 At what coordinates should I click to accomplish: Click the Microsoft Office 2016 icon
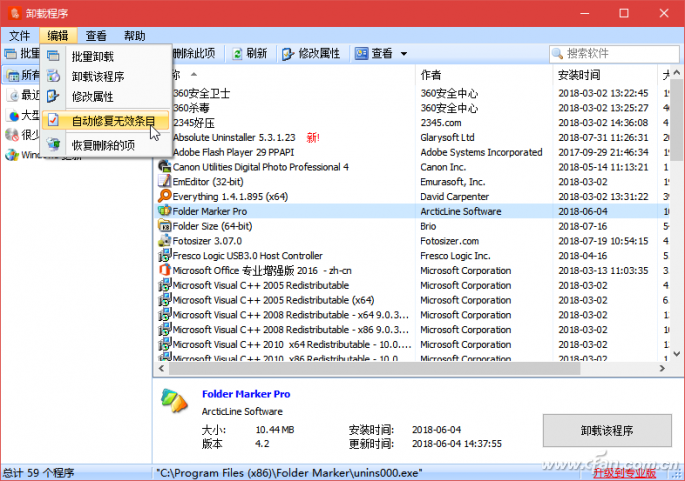pos(164,270)
